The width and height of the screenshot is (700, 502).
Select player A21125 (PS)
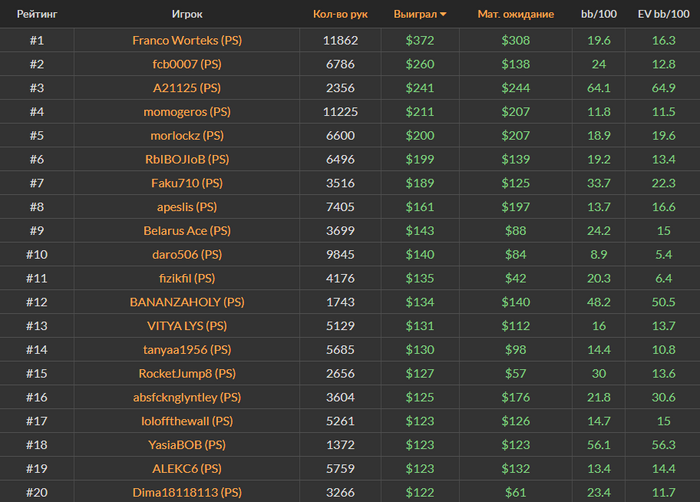(187, 88)
